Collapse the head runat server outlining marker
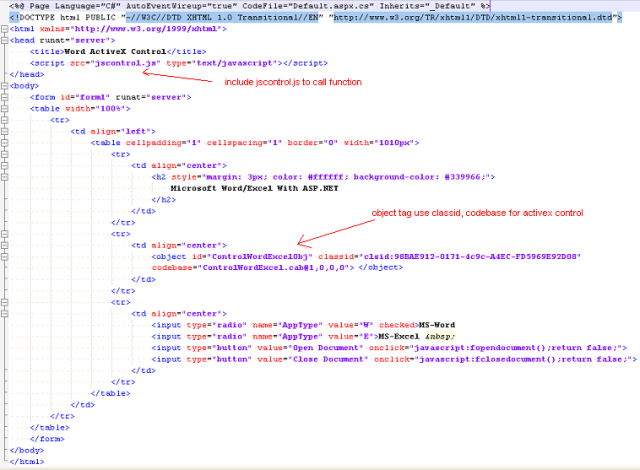This screenshot has width=640, height=470. [x=4, y=40]
